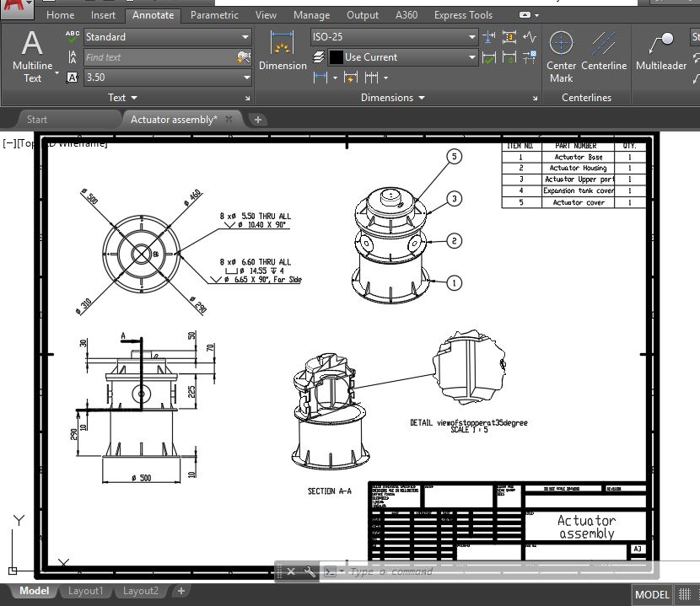Screen dimensions: 700x606
Task: Open the A360 ribbon tab
Action: (x=407, y=15)
